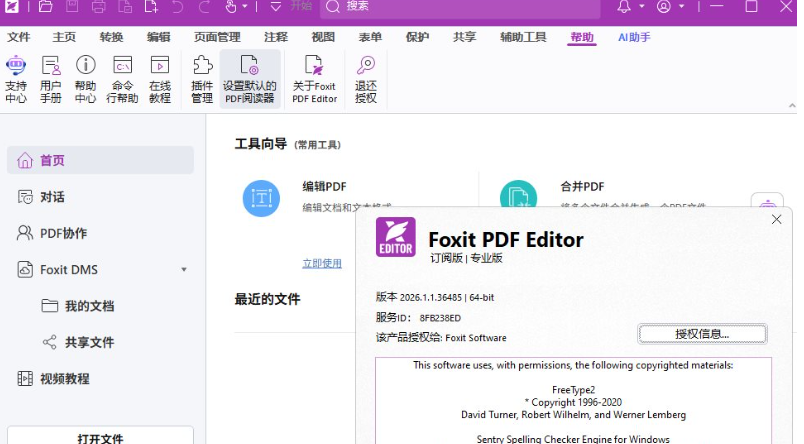The width and height of the screenshot is (804, 444).
Task: Click the Open file folder icon in title bar
Action: (46, 7)
